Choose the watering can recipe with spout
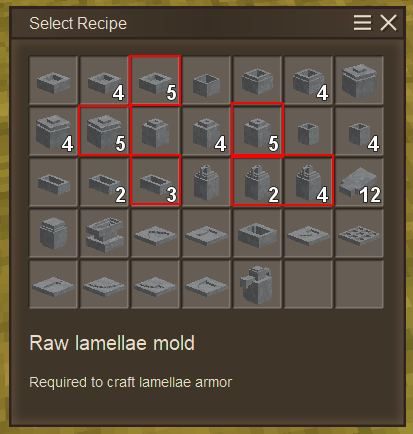This screenshot has height=434, width=413. click(x=257, y=284)
